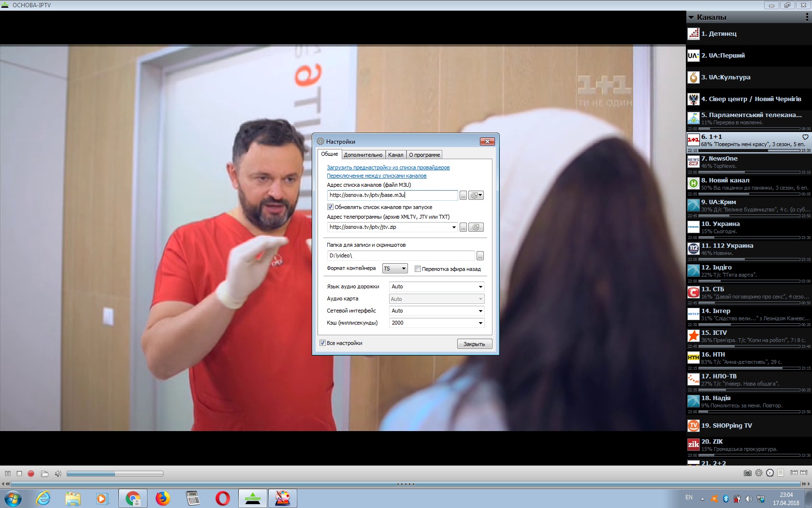Click the red record button
This screenshot has width=812, height=508.
[x=31, y=474]
